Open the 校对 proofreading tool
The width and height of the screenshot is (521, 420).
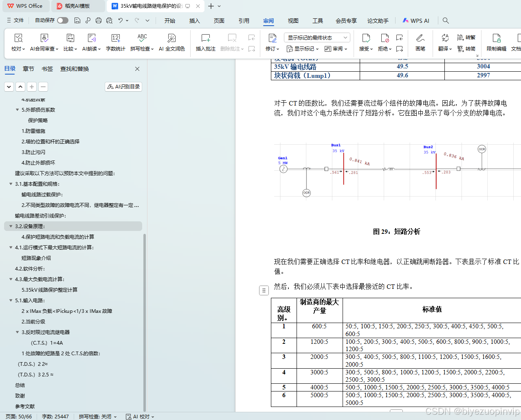pos(18,43)
